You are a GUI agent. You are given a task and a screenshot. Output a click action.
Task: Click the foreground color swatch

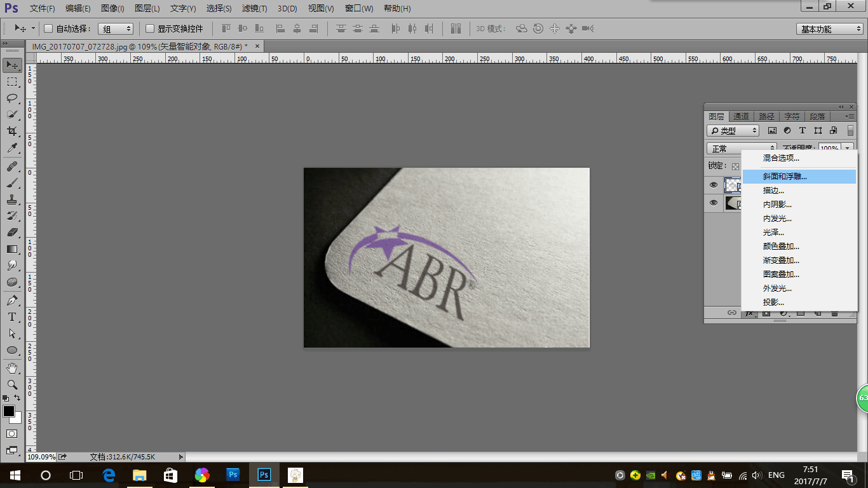[x=9, y=412]
